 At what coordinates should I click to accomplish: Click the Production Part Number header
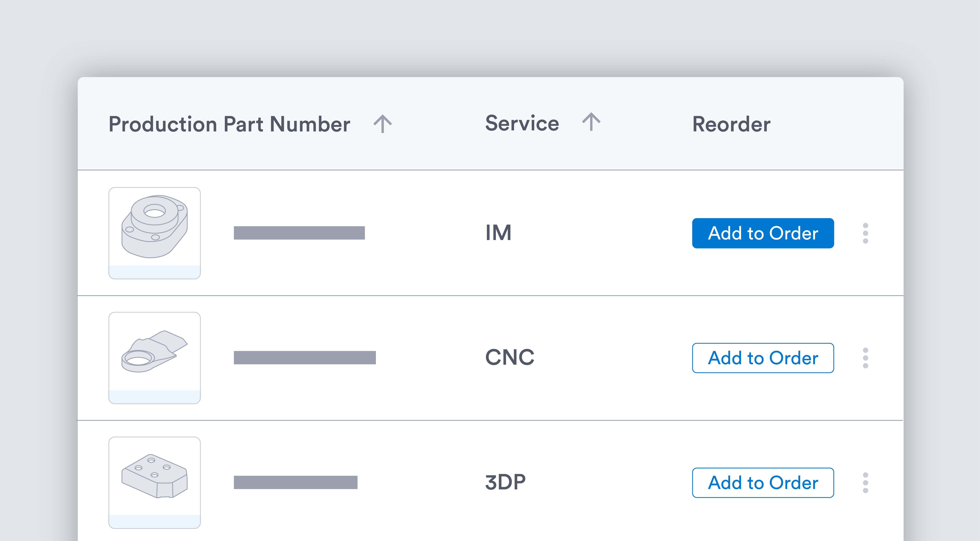point(229,124)
